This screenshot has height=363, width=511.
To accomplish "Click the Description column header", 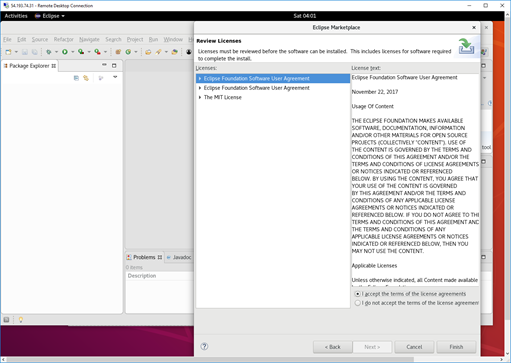I will tap(160, 276).
